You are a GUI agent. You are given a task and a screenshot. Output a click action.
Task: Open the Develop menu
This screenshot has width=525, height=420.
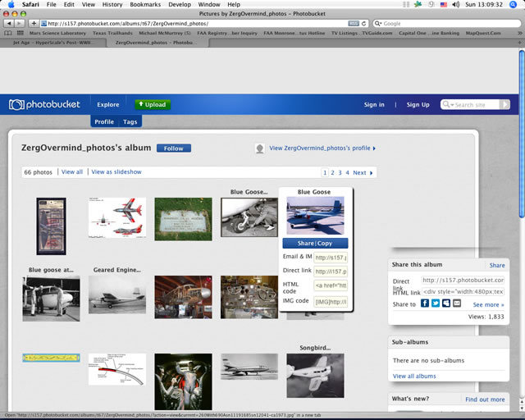point(180,4)
